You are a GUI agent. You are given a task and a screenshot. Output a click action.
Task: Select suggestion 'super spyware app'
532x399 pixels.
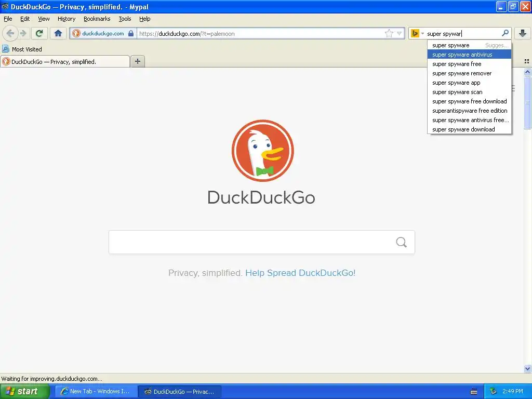coord(469,83)
